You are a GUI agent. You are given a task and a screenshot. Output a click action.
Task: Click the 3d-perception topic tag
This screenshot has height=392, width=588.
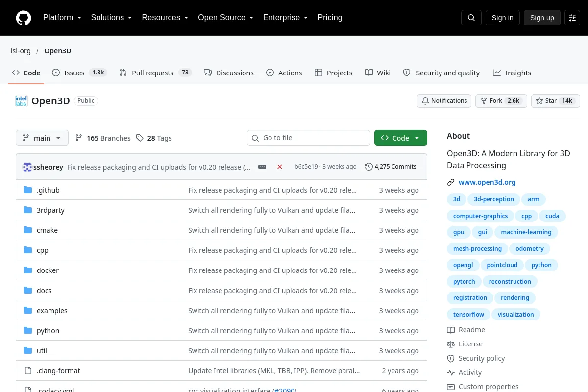(x=494, y=199)
